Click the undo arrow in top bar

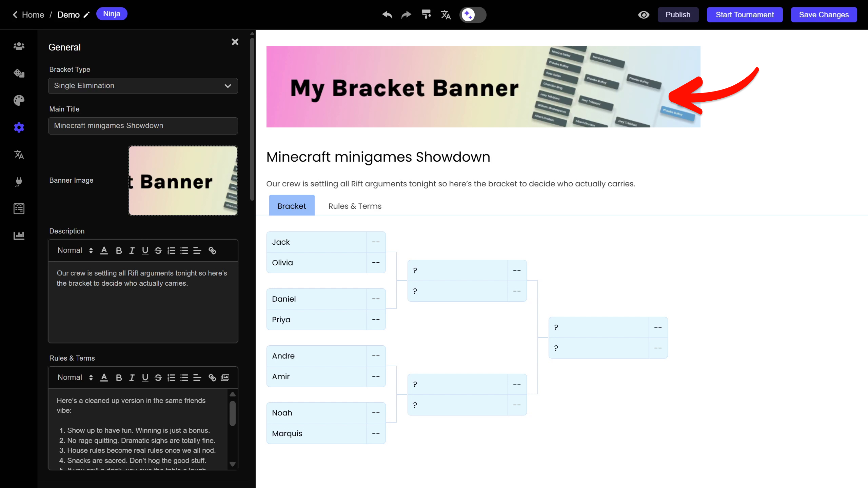(387, 15)
